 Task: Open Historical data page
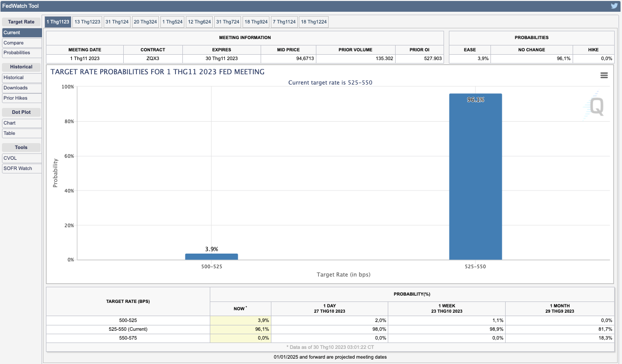22,78
